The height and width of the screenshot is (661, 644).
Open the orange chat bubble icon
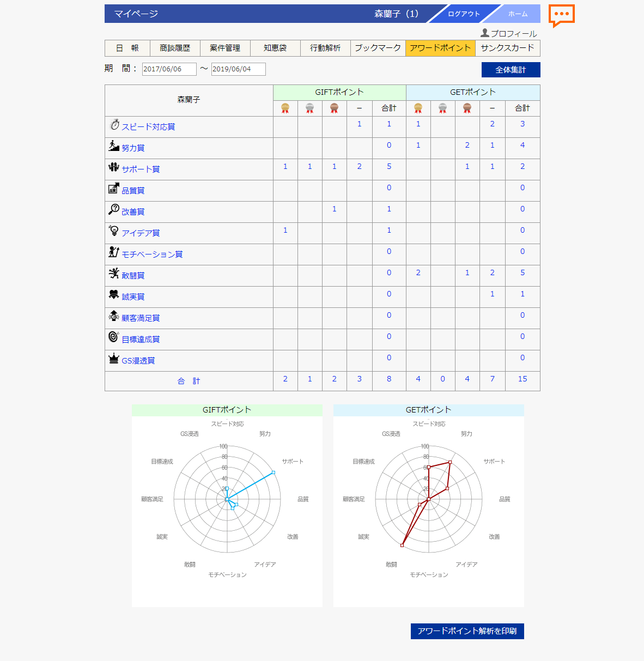(561, 15)
